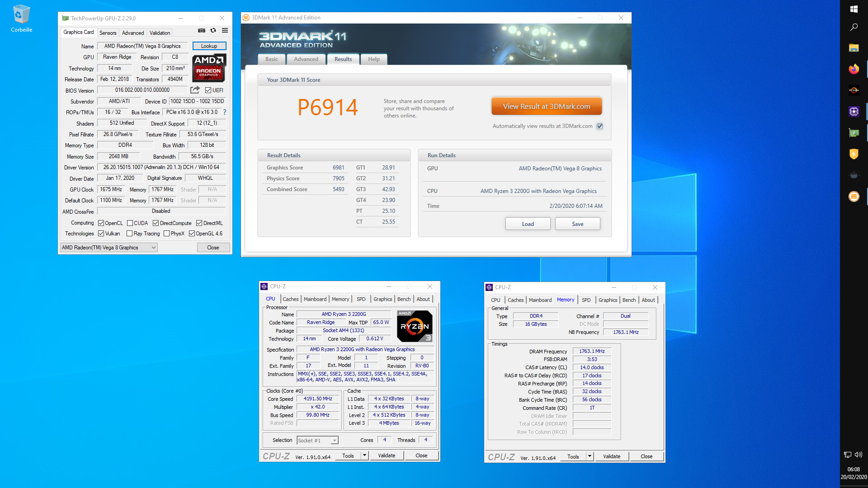The height and width of the screenshot is (488, 868).
Task: Expand the Tools dropdown arrow in CPU-Z CPU window
Action: click(x=364, y=455)
